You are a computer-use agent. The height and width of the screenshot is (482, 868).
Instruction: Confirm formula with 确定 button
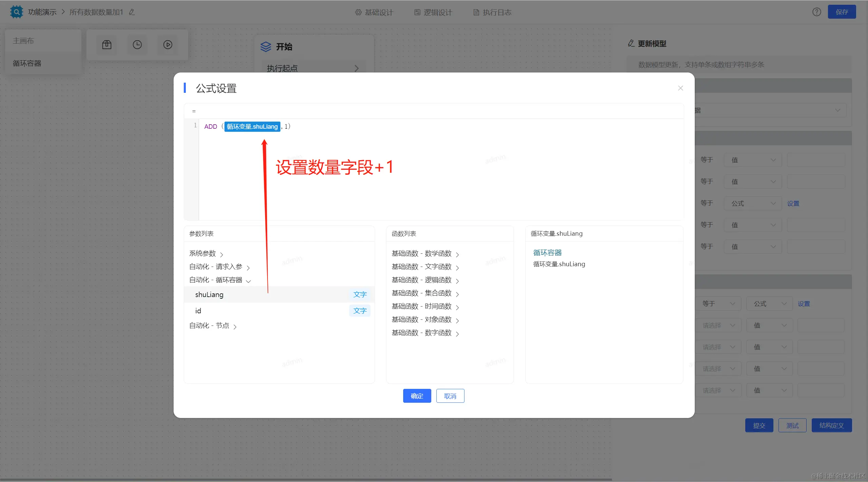click(417, 396)
